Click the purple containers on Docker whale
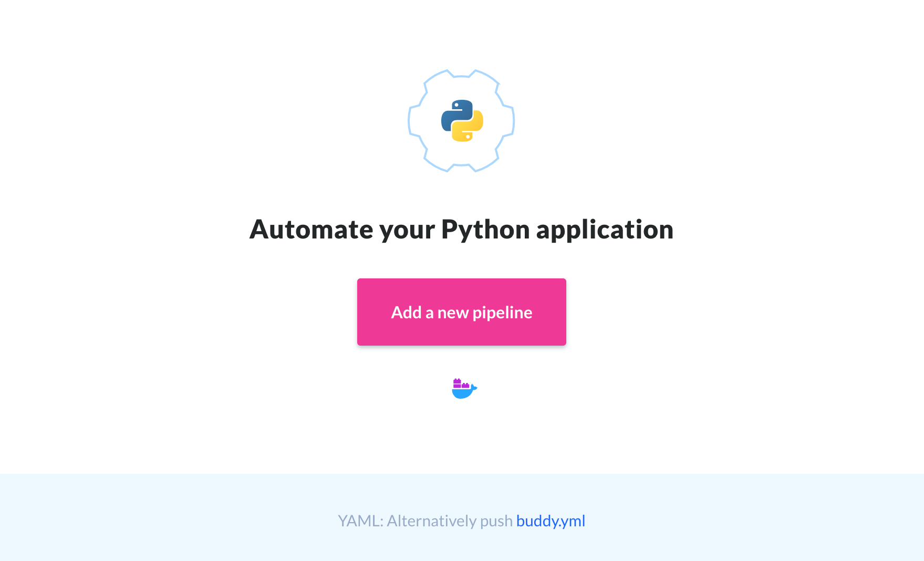Image resolution: width=924 pixels, height=561 pixels. (x=461, y=383)
